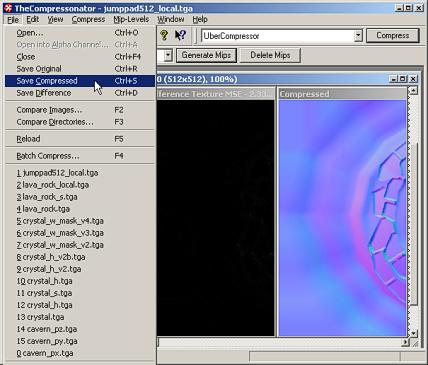Click Generate Mips button

(x=206, y=55)
